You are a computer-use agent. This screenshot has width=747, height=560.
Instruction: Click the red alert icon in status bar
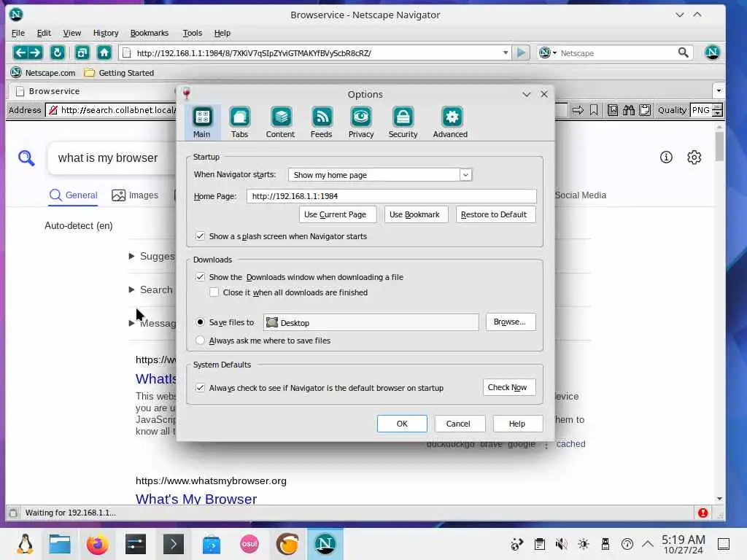click(x=703, y=513)
